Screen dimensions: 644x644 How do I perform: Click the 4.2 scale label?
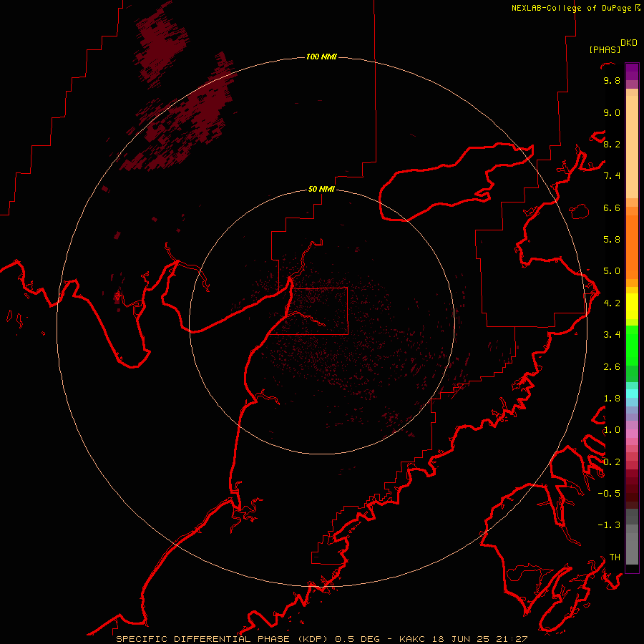[x=612, y=303]
